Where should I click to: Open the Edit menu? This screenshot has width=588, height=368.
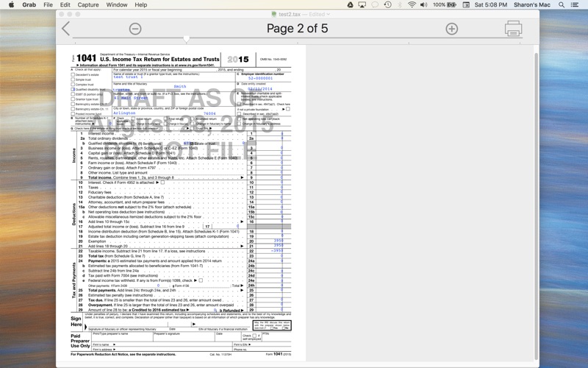click(65, 4)
